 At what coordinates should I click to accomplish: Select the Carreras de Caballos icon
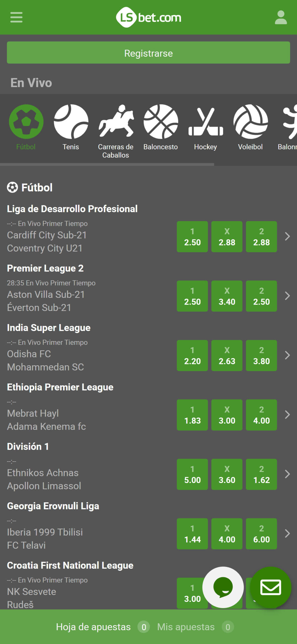coord(116,131)
